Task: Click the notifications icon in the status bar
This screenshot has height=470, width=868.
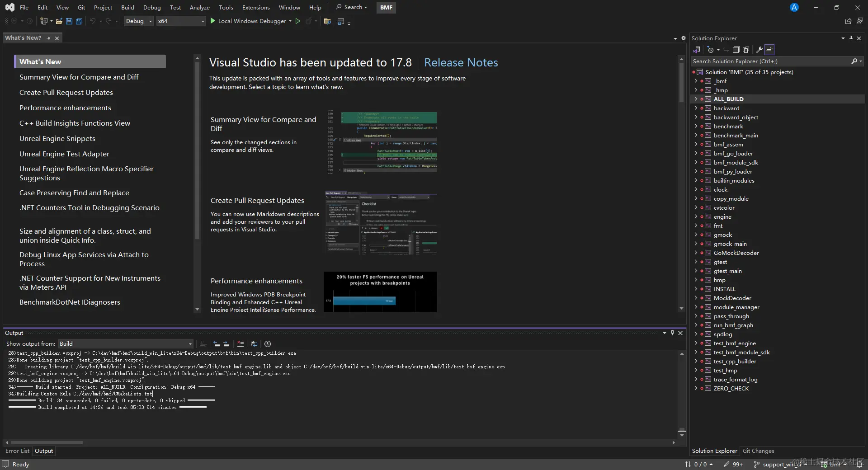Action: click(x=859, y=464)
